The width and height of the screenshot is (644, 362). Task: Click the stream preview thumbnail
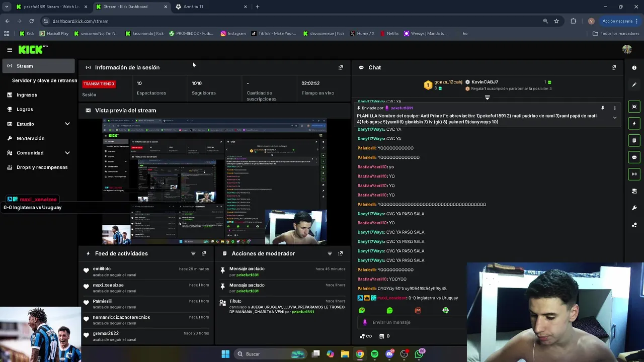point(214,182)
